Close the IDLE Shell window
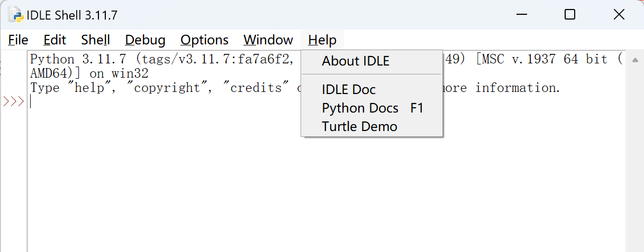This screenshot has height=252, width=644. (x=619, y=15)
